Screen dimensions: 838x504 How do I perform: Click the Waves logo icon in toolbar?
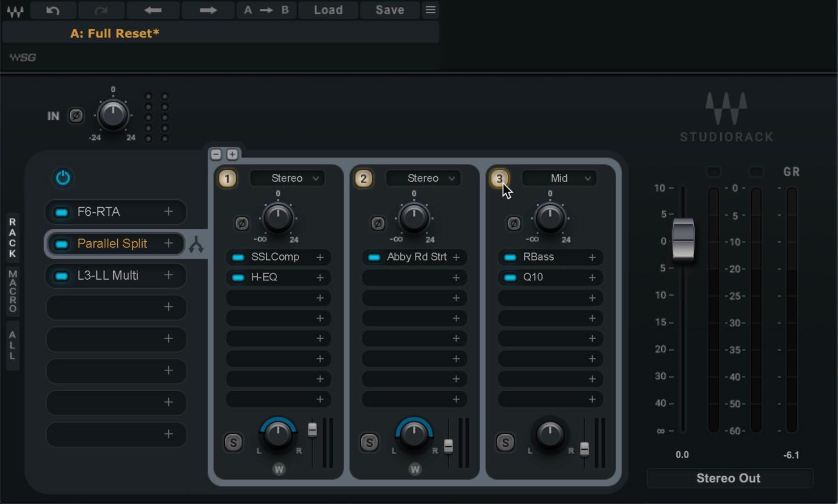pyautogui.click(x=15, y=10)
